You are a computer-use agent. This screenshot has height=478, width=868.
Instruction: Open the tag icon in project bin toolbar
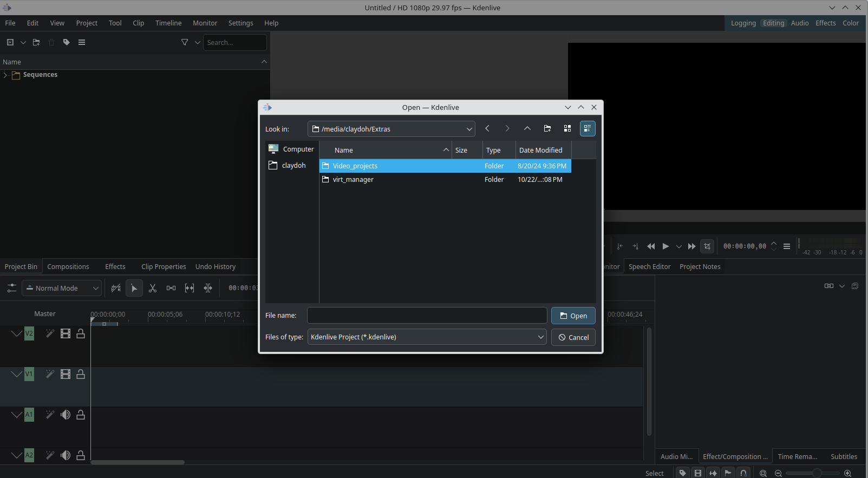pyautogui.click(x=67, y=42)
